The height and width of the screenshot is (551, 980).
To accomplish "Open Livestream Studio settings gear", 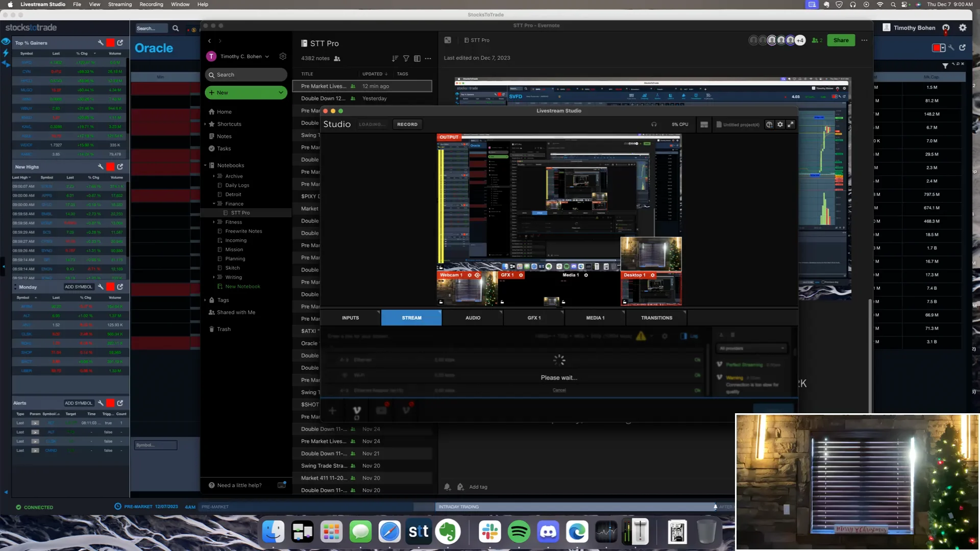I will [780, 124].
